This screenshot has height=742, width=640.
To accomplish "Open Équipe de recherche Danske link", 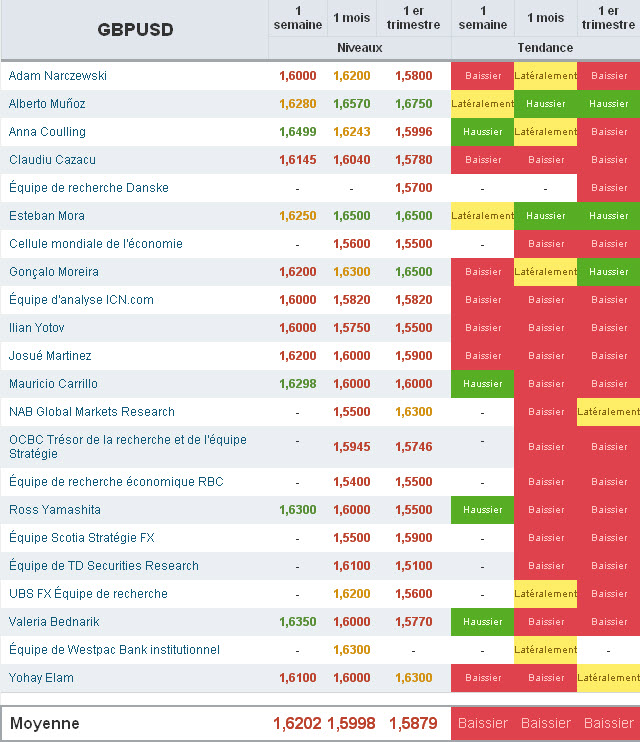I will click(x=89, y=187).
